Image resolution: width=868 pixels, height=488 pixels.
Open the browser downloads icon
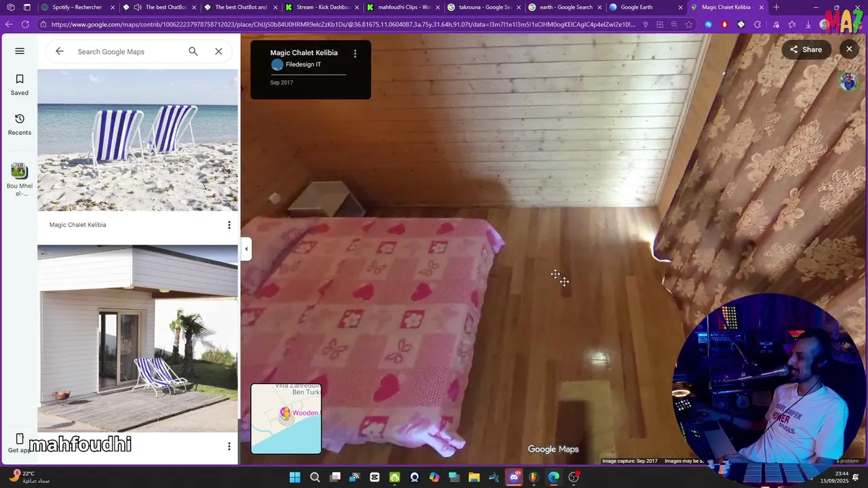pos(808,24)
